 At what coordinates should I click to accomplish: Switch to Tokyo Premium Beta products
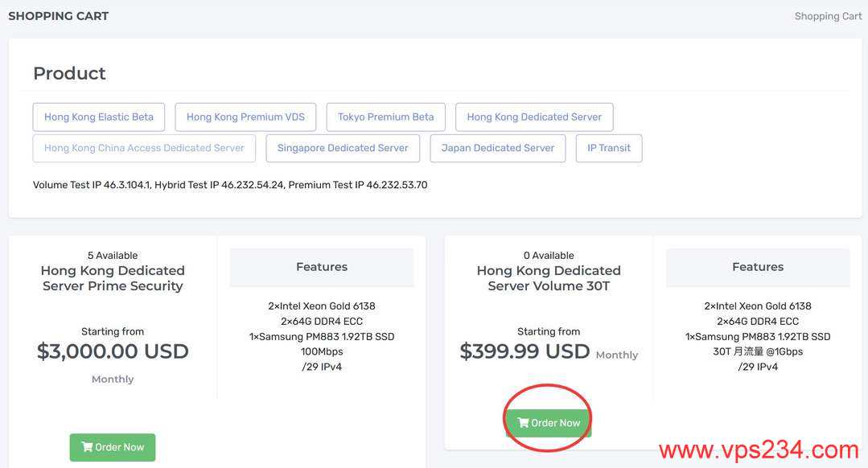[x=385, y=117]
